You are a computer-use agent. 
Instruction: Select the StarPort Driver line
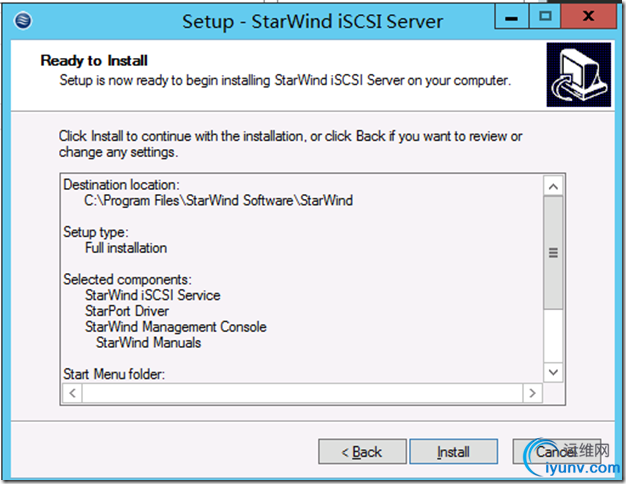coord(127,311)
